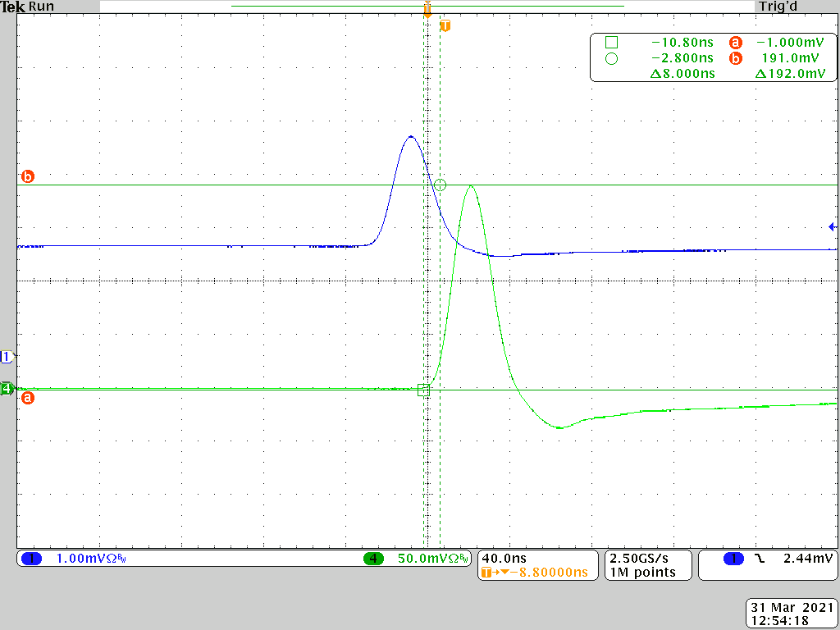
Task: Click the channel 1 badge in bottom readout
Action: point(32,559)
